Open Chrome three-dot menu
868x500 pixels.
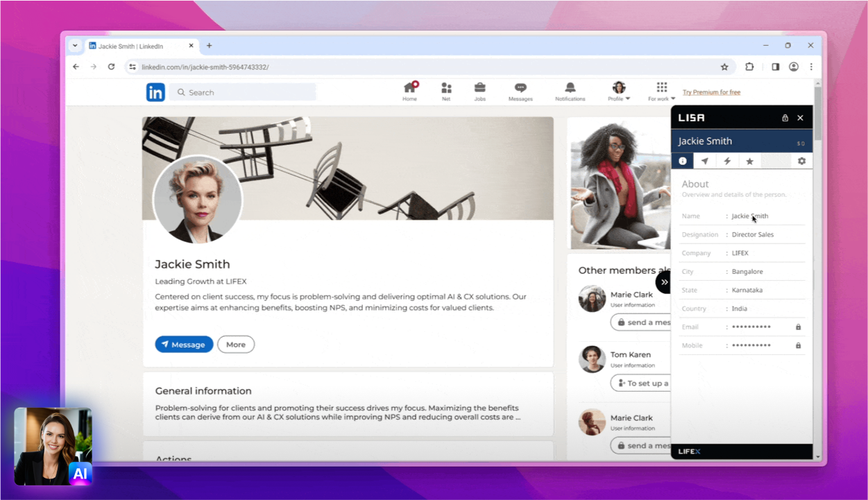pos(811,67)
